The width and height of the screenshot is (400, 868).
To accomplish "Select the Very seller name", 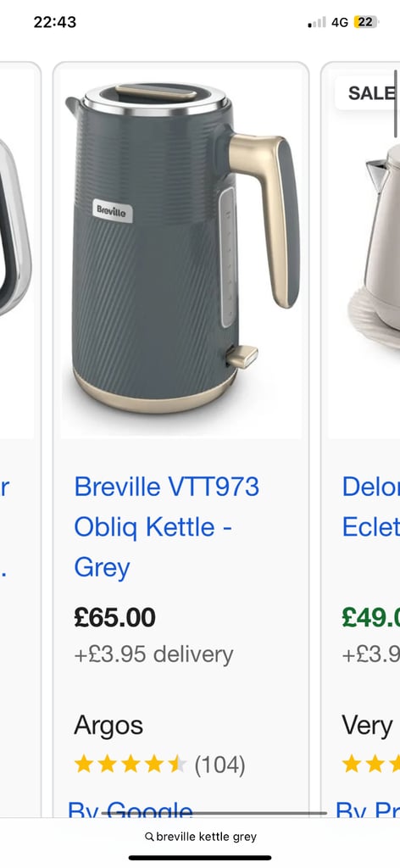I will [x=367, y=726].
